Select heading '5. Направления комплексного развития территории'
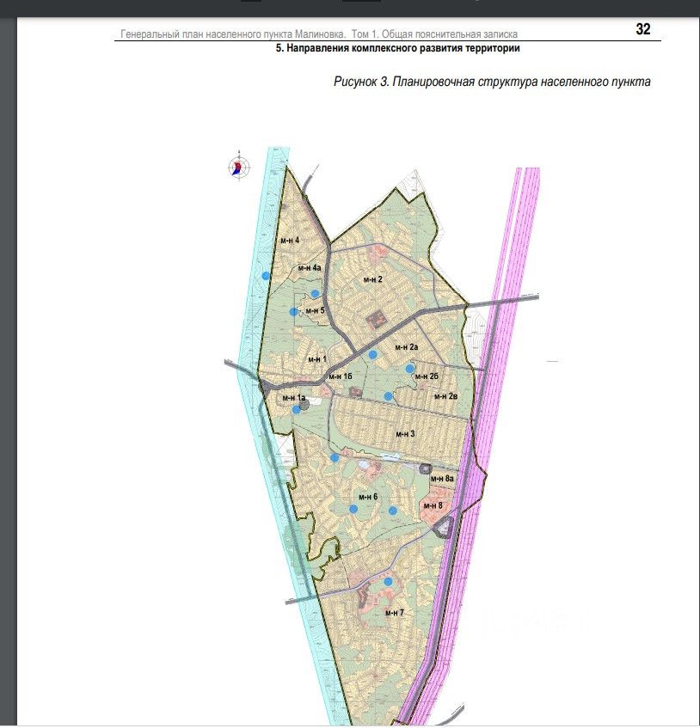 click(x=397, y=48)
